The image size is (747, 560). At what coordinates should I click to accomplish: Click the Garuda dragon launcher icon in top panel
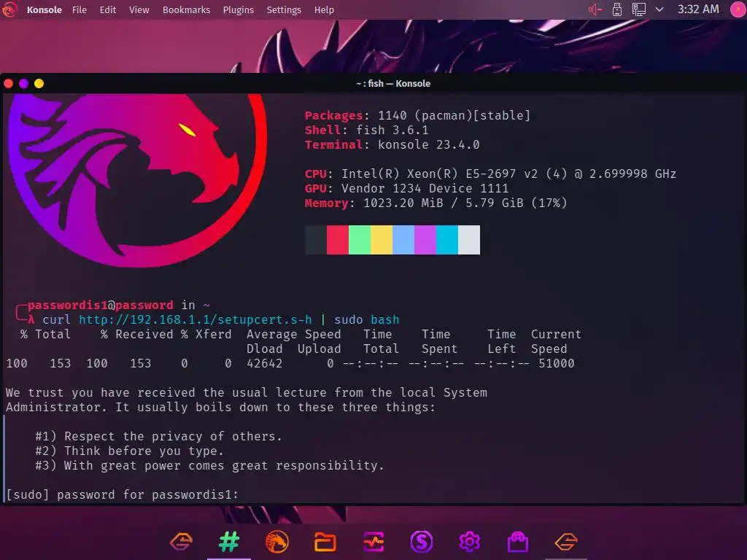[9, 9]
